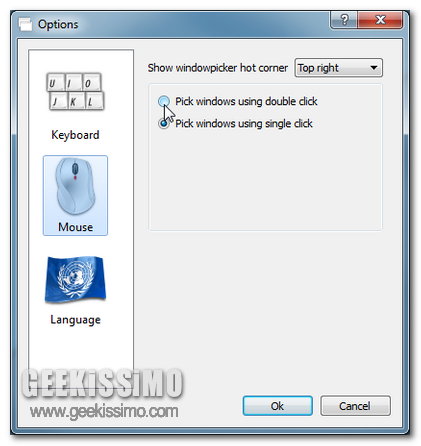The width and height of the screenshot is (421, 446).
Task: Expand the hot corner dropdown arrow
Action: tap(374, 68)
